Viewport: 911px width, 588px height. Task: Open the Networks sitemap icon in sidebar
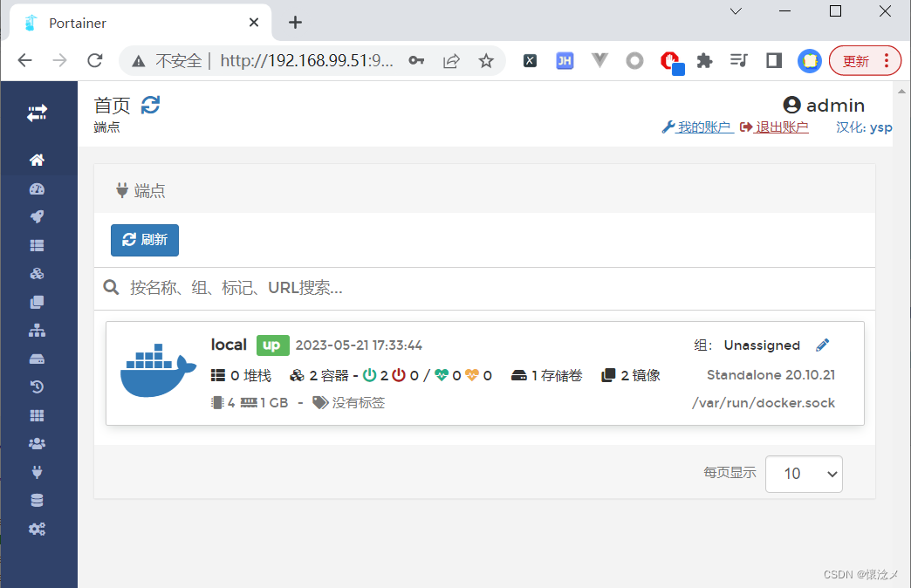click(x=37, y=331)
